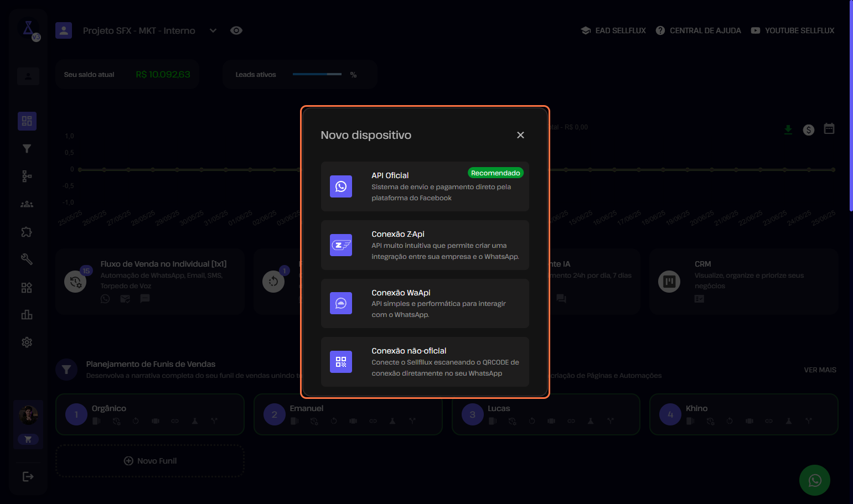Click the R$ 10.092,63 balance value

click(x=163, y=74)
